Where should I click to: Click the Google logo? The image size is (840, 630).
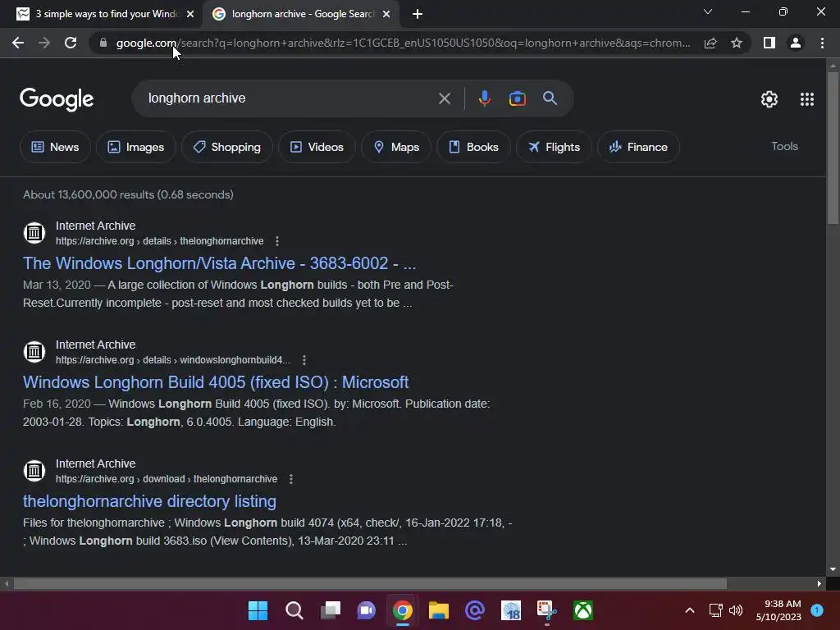pyautogui.click(x=57, y=99)
